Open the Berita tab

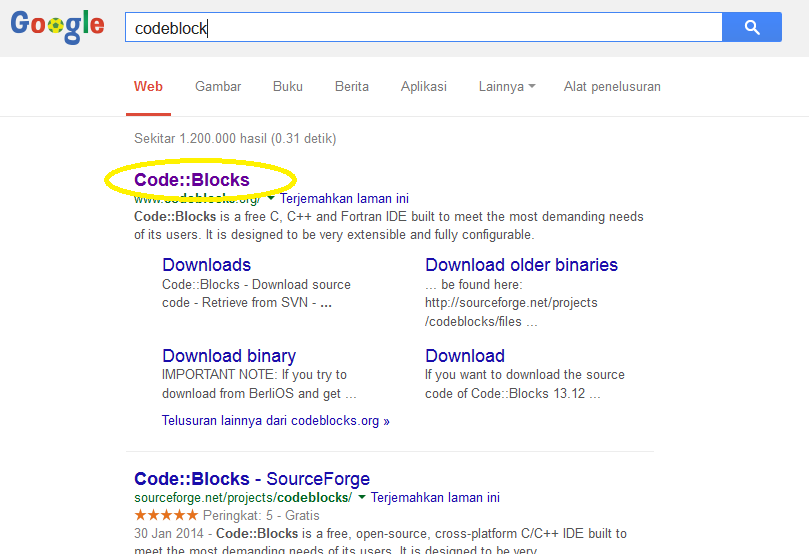[351, 87]
